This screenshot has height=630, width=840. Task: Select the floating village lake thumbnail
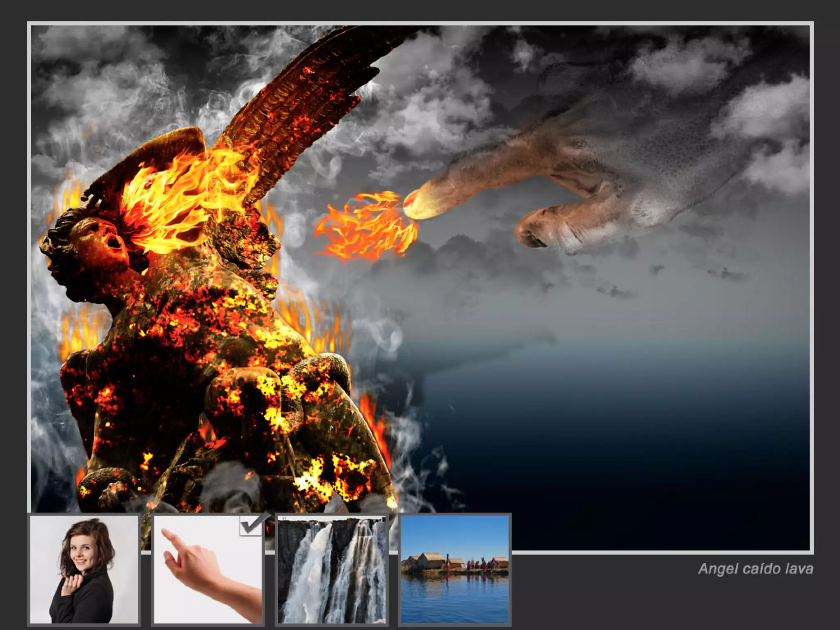(x=454, y=569)
